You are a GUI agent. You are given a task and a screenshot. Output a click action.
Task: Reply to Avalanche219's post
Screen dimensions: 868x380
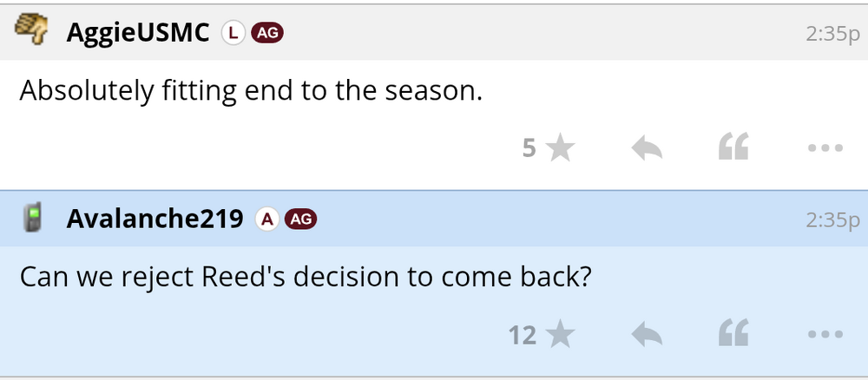click(x=647, y=334)
